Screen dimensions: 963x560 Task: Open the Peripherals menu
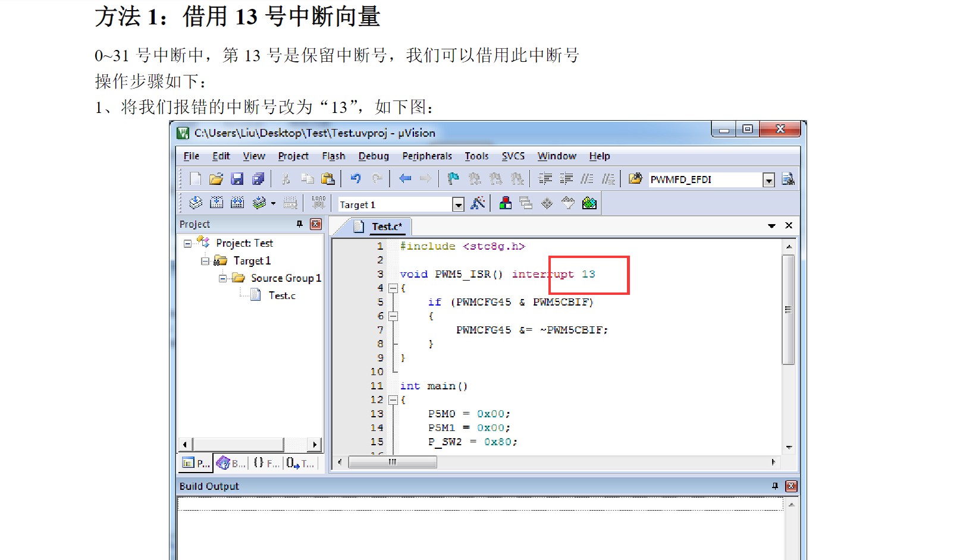(427, 156)
